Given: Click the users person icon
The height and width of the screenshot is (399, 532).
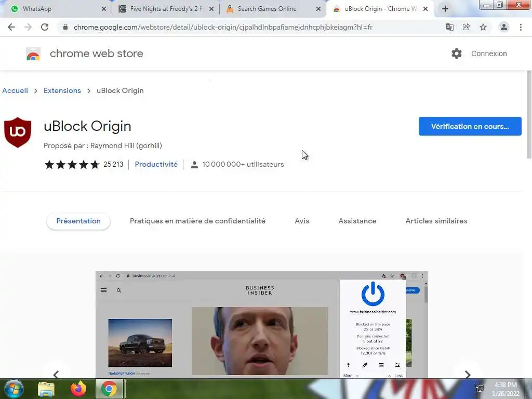Looking at the screenshot, I should tap(194, 165).
